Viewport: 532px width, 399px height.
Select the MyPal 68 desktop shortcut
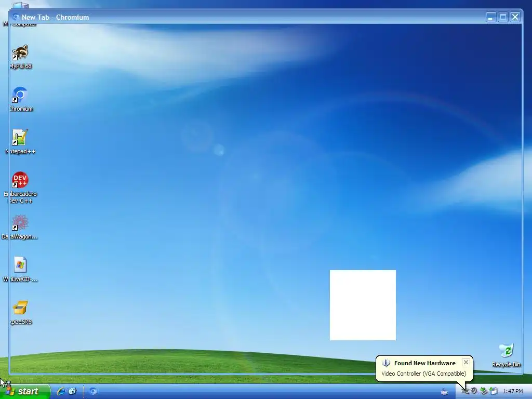(20, 57)
